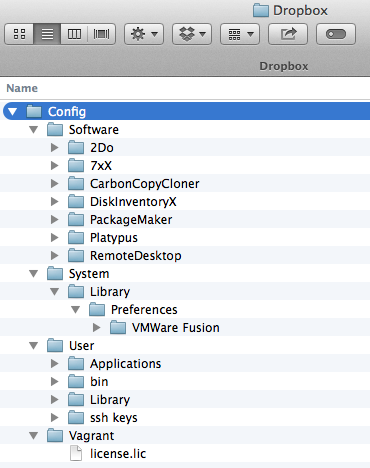Collapse the Vagrant folder

pyautogui.click(x=33, y=436)
